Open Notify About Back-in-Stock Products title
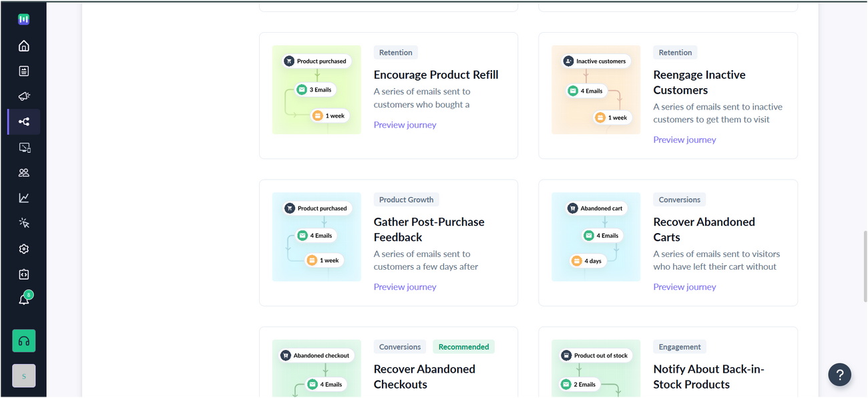This screenshot has width=868, height=398. click(708, 377)
